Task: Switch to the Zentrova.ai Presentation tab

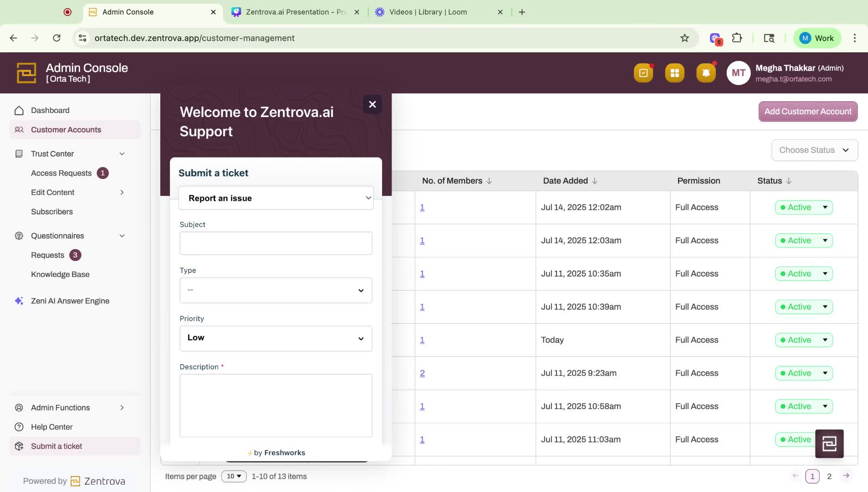Action: point(296,12)
